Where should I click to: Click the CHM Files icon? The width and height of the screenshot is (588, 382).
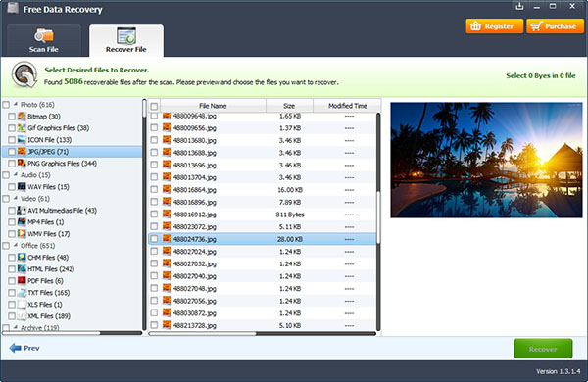(x=22, y=258)
